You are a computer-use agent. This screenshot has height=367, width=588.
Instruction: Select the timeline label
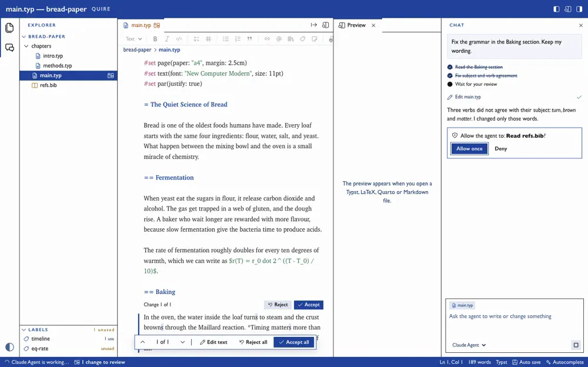[41, 339]
